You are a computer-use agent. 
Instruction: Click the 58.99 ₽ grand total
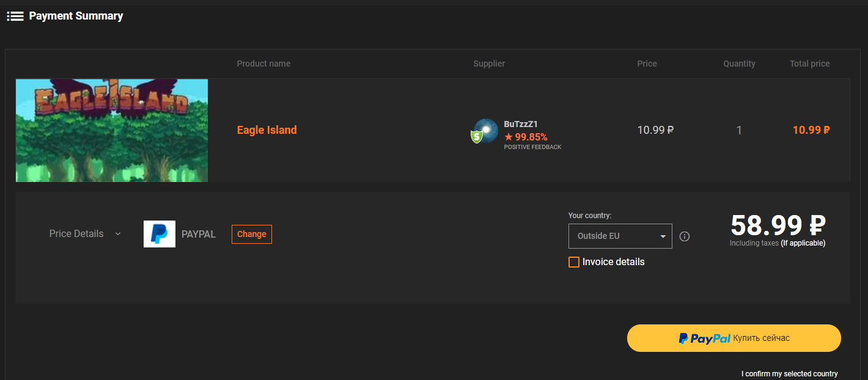(x=778, y=225)
